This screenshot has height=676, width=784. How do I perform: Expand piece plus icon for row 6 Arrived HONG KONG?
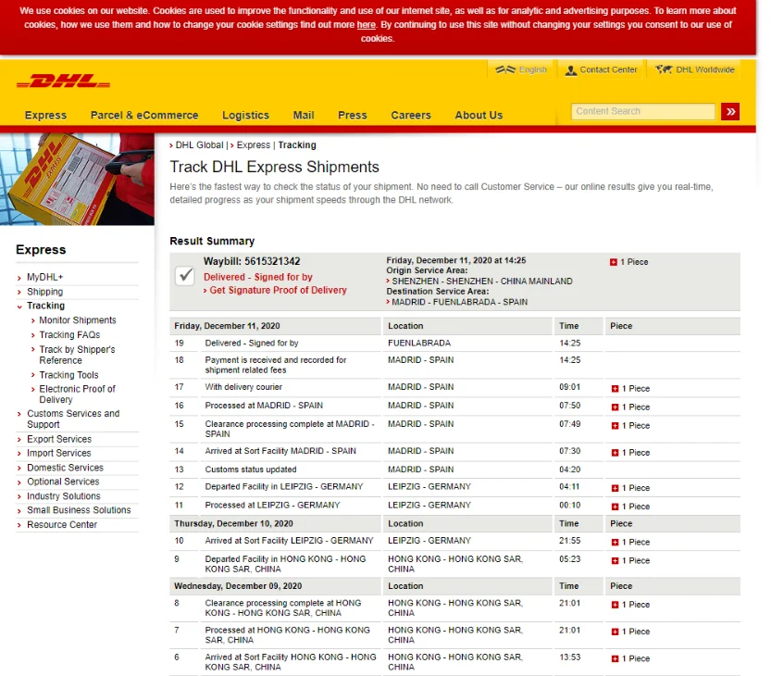click(x=615, y=659)
